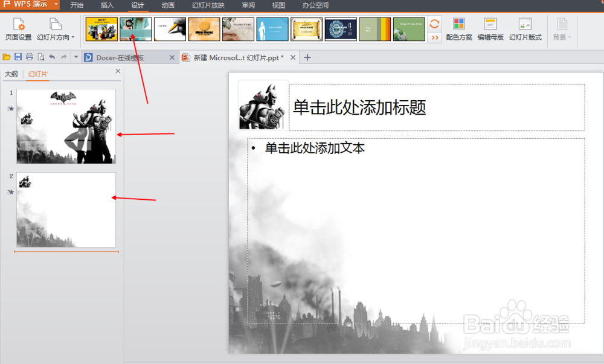Click the undo arrow icon
The image size is (604, 364).
point(52,57)
